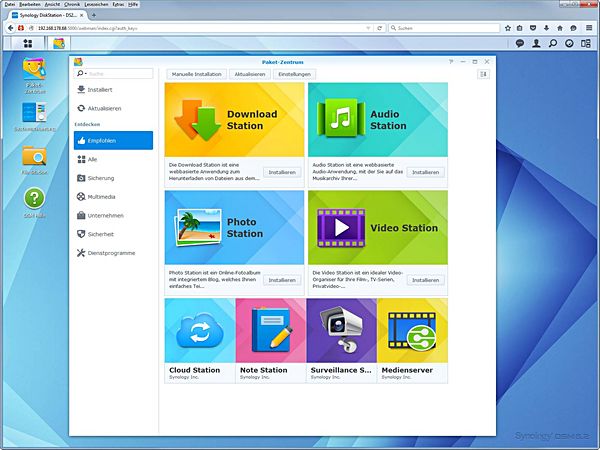Open the URL bar history dropdown arrow
Viewport: 600px width, 450px height.
click(x=368, y=28)
